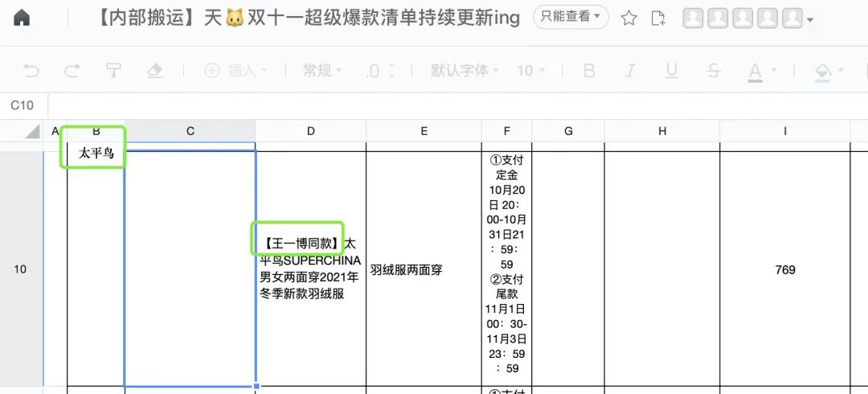
Task: Toggle strikethrough formatting
Action: (x=714, y=71)
